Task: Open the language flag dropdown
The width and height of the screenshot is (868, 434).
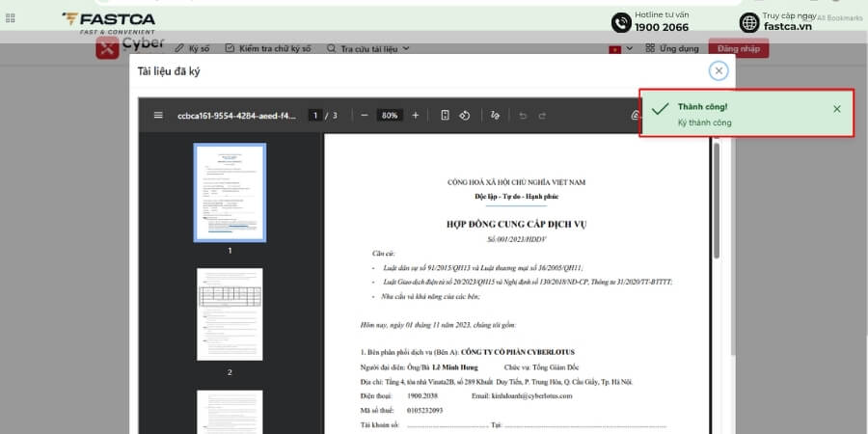Action: tap(620, 49)
